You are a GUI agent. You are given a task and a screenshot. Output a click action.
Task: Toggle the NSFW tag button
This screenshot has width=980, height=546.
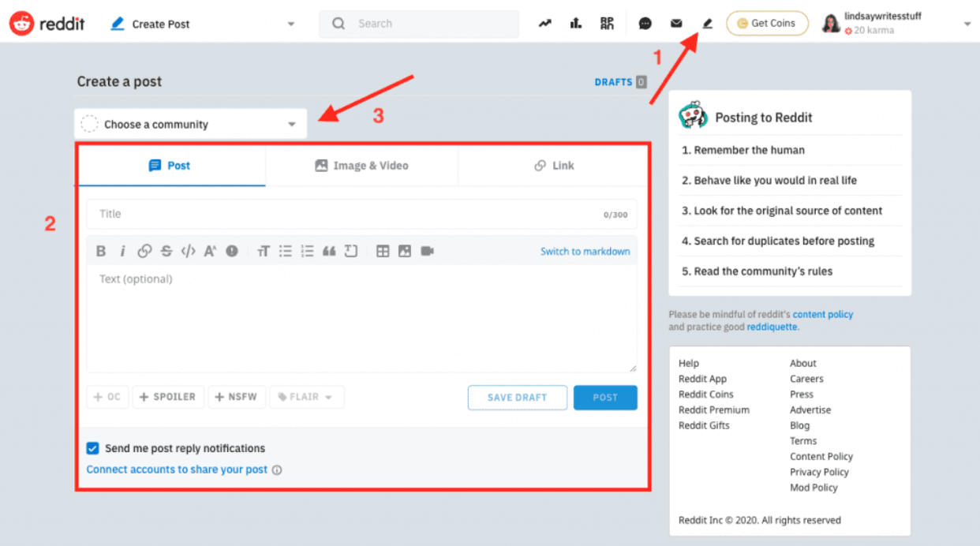tap(237, 397)
